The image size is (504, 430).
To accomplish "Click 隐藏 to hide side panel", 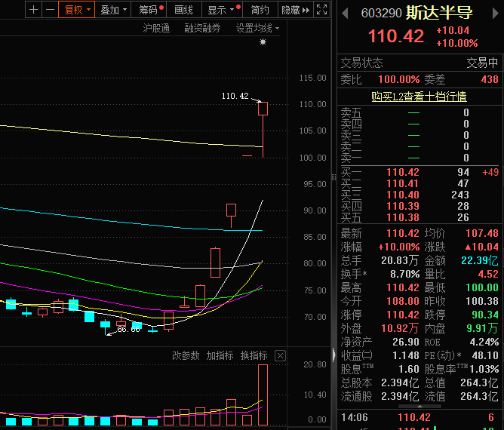I will (x=295, y=10).
